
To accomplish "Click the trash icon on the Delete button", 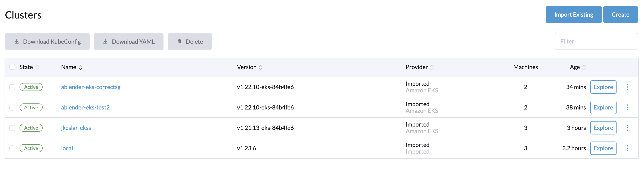I will (179, 41).
